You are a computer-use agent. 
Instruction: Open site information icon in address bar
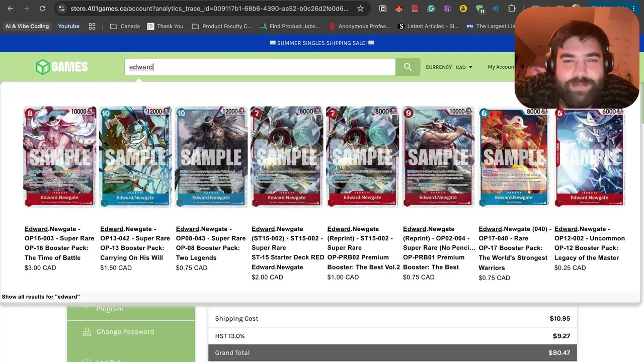[x=61, y=9]
